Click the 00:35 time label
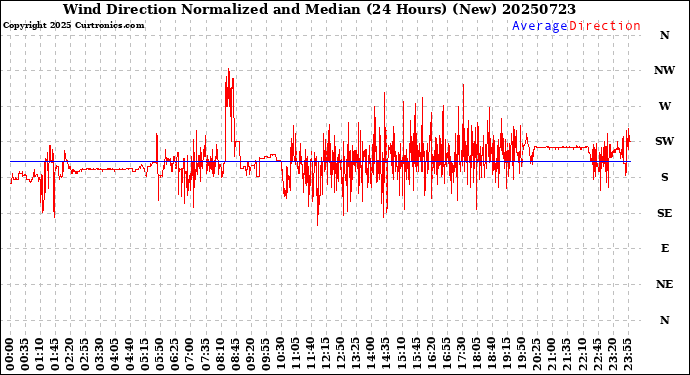Screen dimensions: 690x375 [25, 354]
